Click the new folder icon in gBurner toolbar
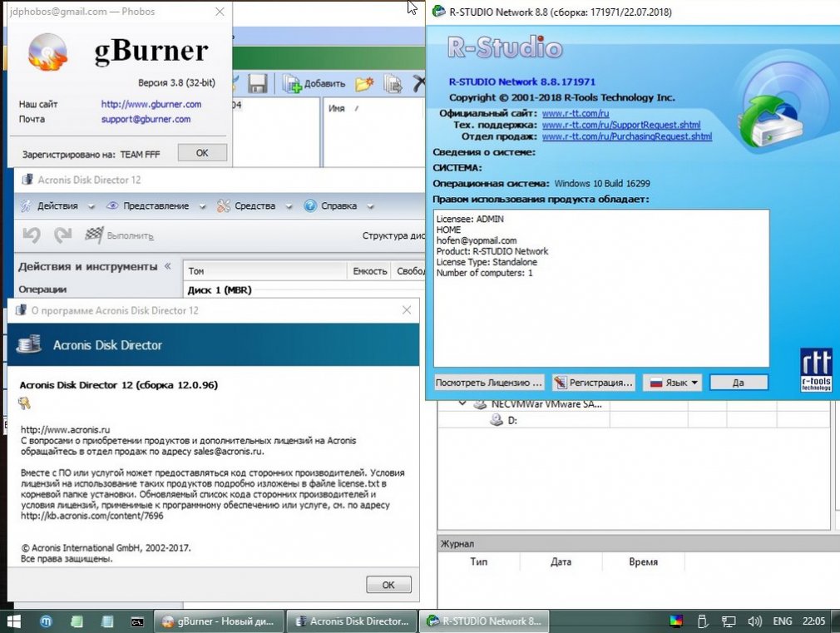This screenshot has height=633, width=840. click(x=364, y=84)
